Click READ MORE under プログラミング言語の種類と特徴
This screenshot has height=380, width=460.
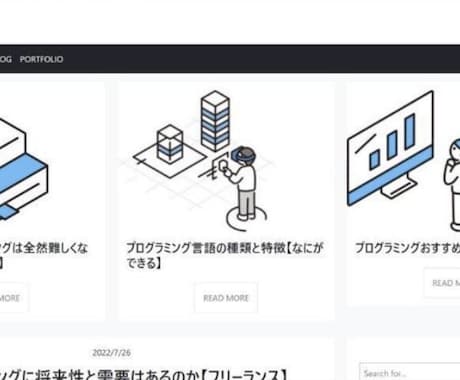coord(226,298)
